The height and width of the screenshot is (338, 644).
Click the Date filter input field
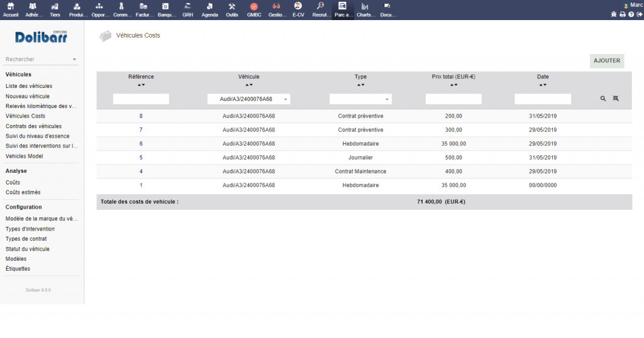[543, 99]
